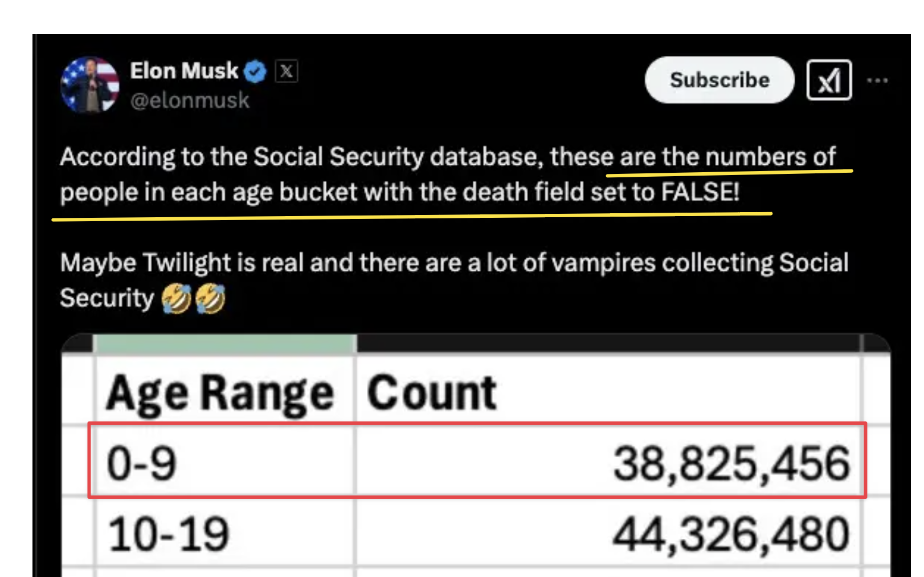Click the X affiliation badge beside the name
The height and width of the screenshot is (577, 924).
(x=287, y=71)
